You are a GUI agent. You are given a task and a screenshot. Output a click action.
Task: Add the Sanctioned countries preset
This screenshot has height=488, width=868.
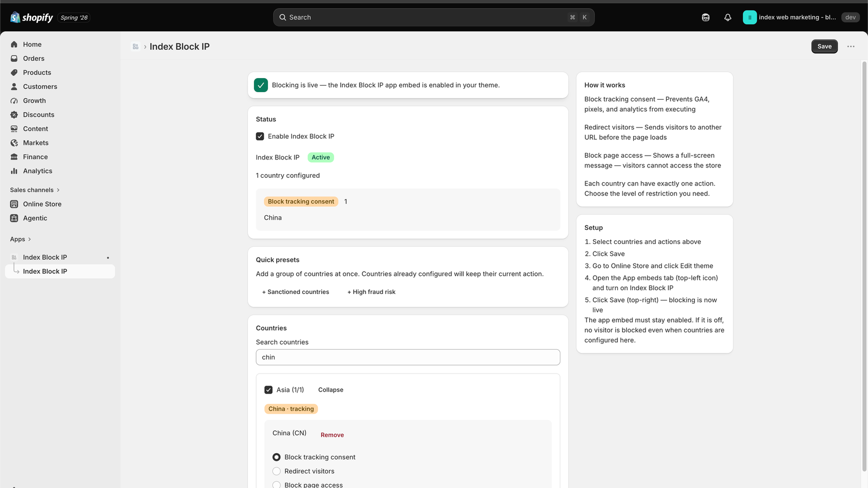[x=296, y=292]
